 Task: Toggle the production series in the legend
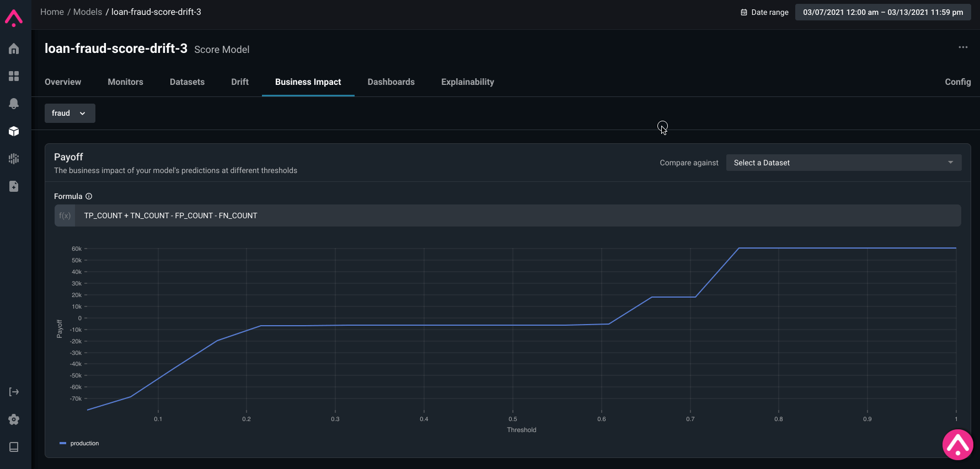coord(79,443)
